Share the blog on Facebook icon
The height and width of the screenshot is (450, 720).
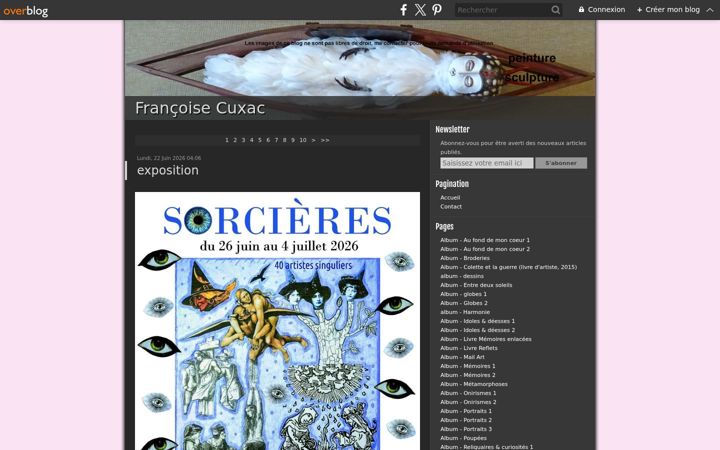click(403, 10)
